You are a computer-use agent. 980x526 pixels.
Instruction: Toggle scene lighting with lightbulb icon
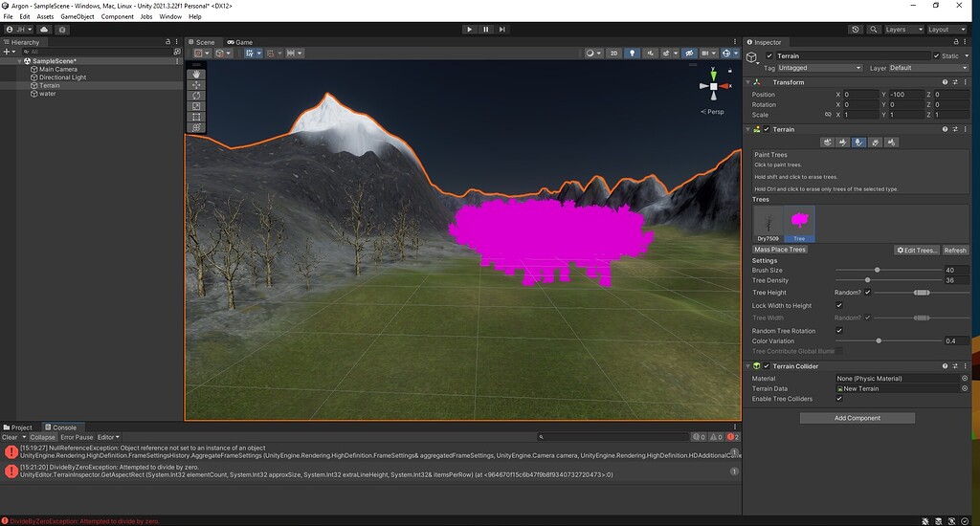[x=632, y=54]
